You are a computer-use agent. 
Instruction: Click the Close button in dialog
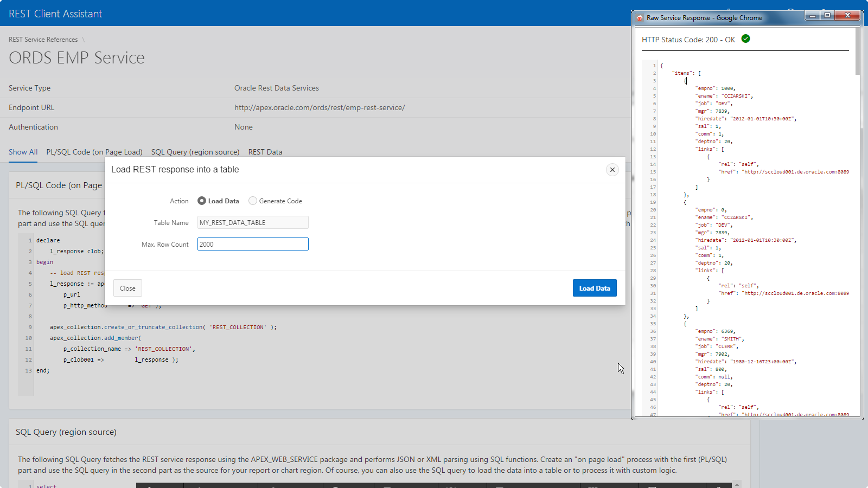tap(127, 288)
